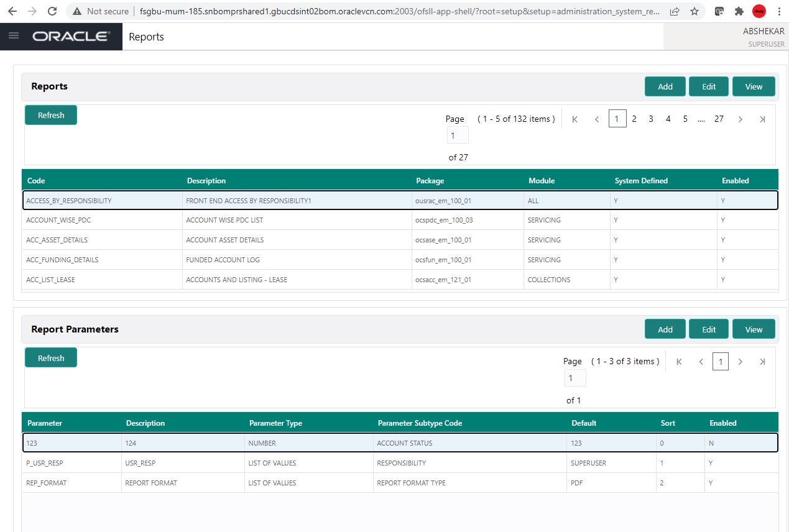Click current page 1 in Reports pager
Viewport: 789px width, 532px height.
(617, 119)
